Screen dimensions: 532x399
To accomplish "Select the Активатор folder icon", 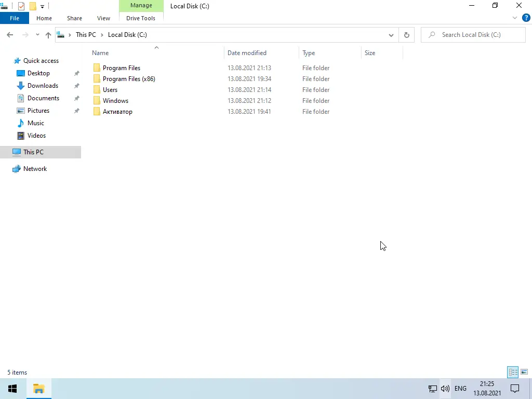I will (97, 111).
